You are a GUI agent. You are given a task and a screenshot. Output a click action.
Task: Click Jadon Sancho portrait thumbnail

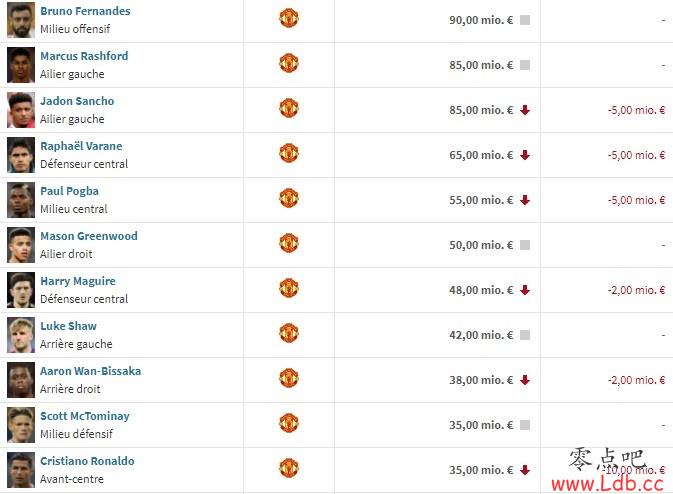[21, 110]
